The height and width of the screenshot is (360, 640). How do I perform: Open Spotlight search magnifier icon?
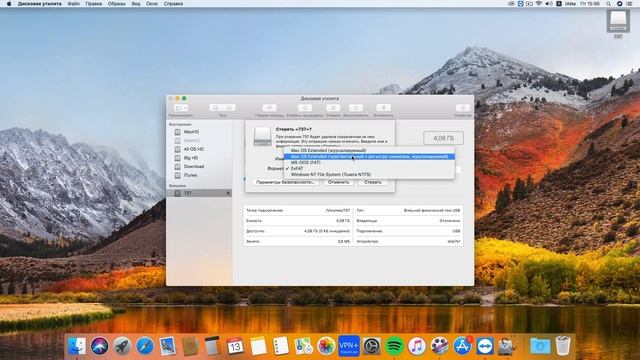pyautogui.click(x=609, y=4)
